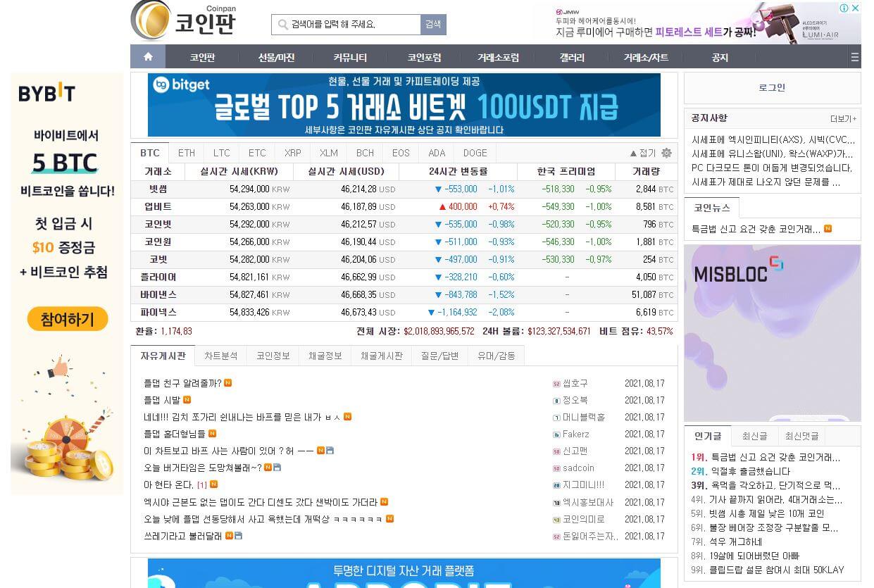874x588 pixels.
Task: Click the level icon next to Fakerz
Action: point(556,434)
